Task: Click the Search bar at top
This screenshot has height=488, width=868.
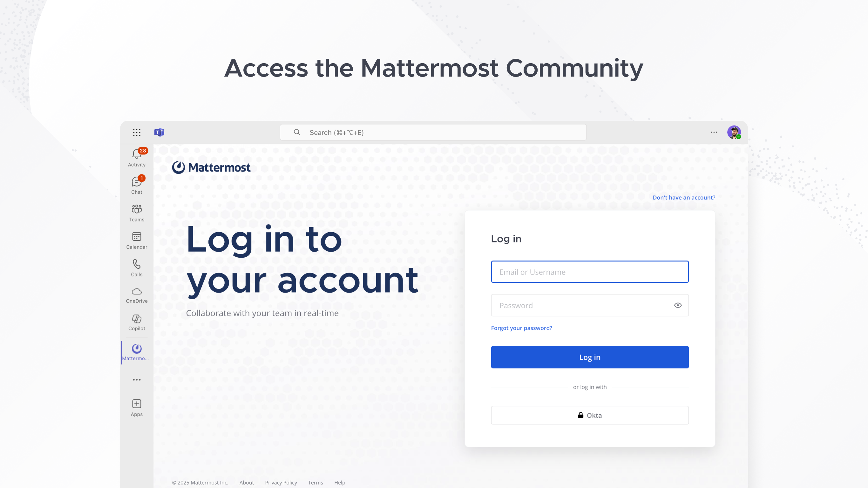Action: [434, 132]
